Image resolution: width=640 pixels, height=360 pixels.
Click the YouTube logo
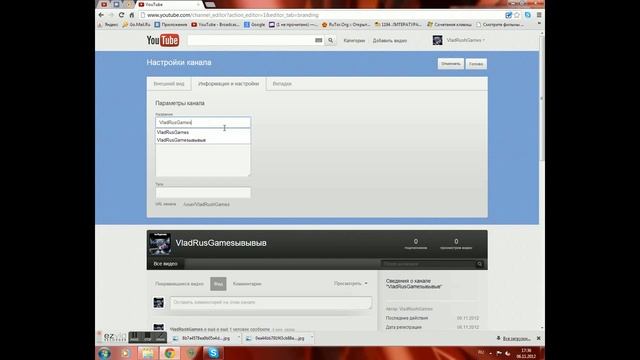(162, 40)
